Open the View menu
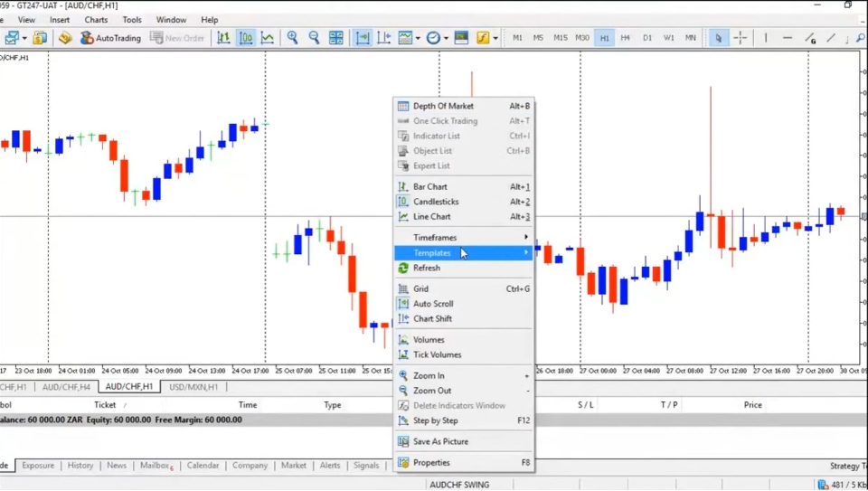The height and width of the screenshot is (491, 868). tap(26, 19)
